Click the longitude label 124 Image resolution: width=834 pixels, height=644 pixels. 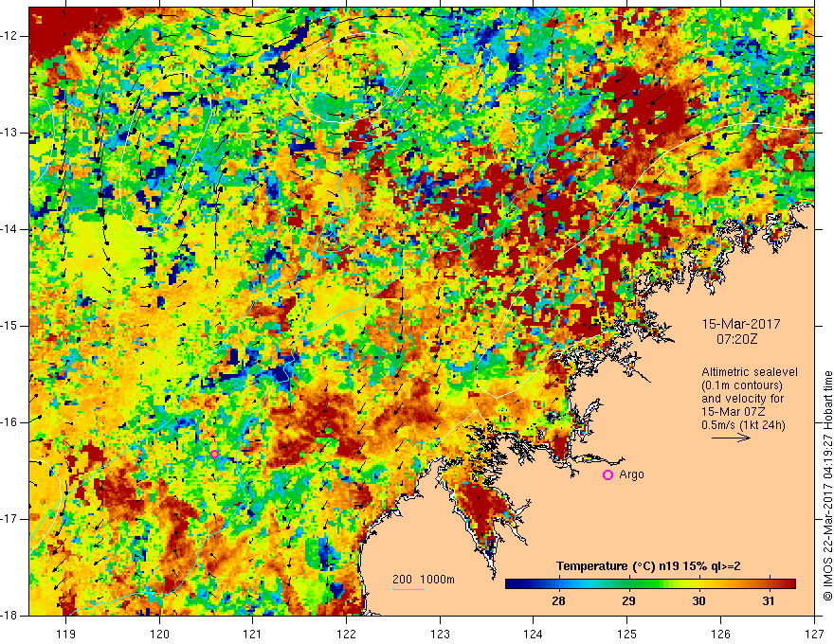[534, 634]
